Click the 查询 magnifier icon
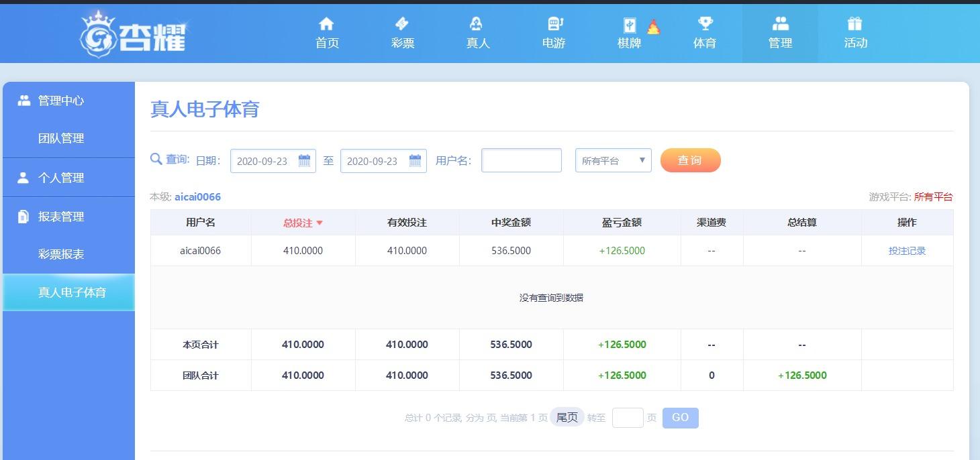 click(156, 159)
